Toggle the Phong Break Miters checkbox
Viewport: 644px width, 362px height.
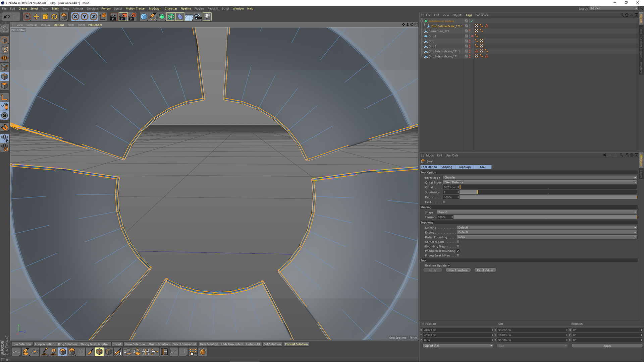(x=458, y=255)
